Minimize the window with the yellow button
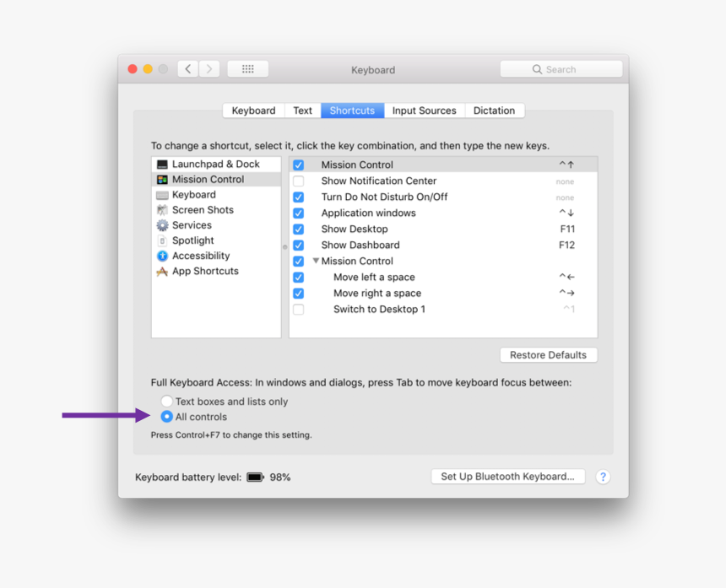 (148, 69)
